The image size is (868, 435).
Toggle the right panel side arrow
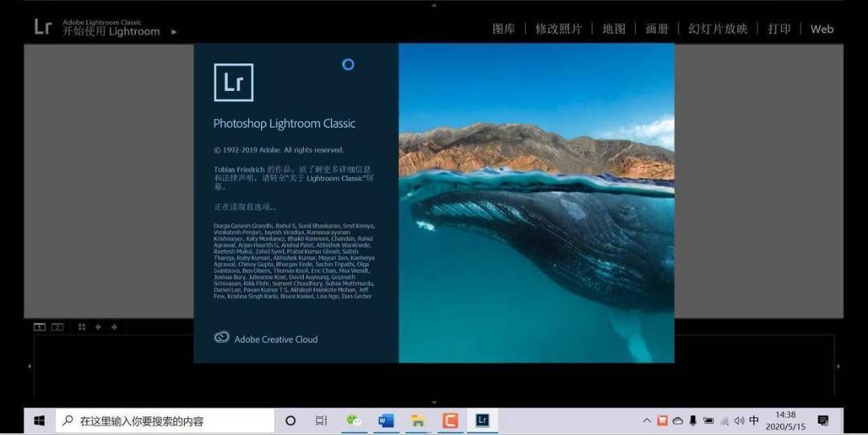click(838, 366)
